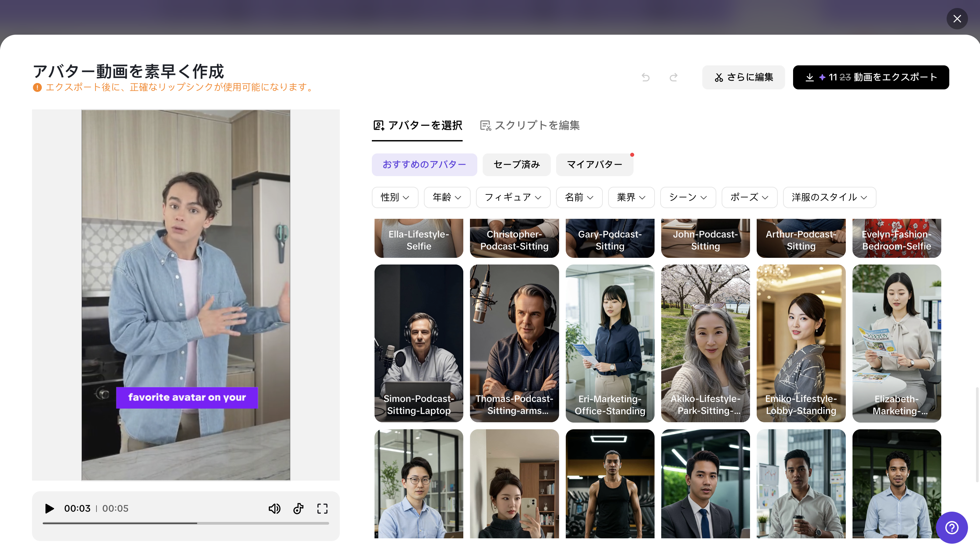The height and width of the screenshot is (547, 980).
Task: Select woman taking mirror selfie avatar
Action: 514,484
